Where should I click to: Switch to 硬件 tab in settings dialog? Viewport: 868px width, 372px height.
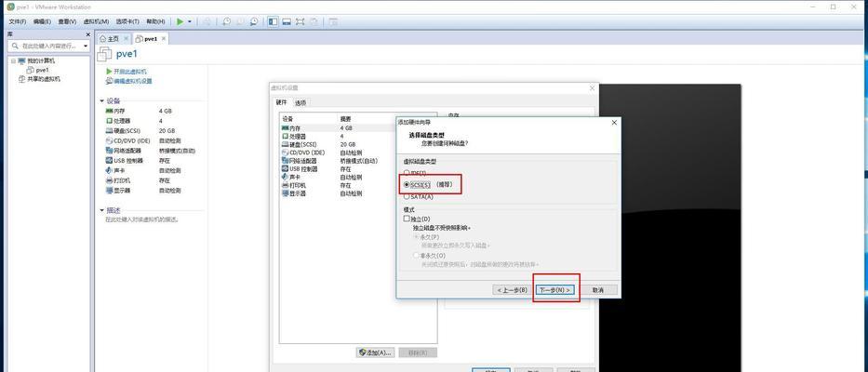coord(282,102)
